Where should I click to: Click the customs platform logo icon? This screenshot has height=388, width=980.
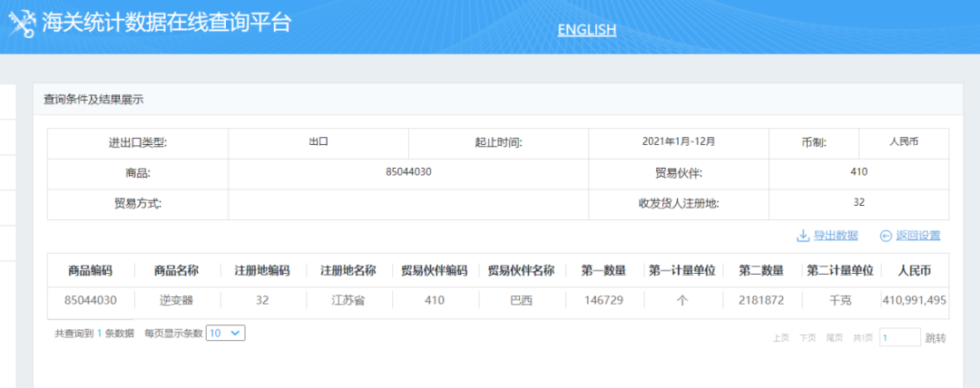coord(22,24)
